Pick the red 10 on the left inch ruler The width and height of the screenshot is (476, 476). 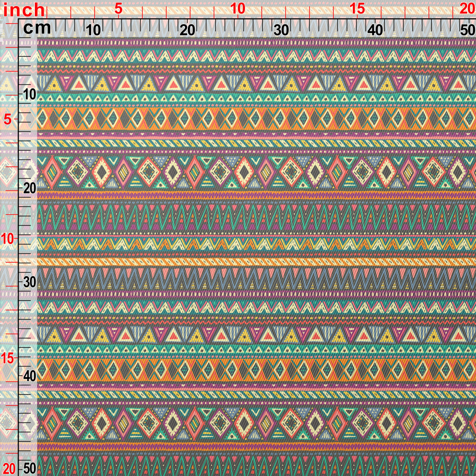[7, 239]
